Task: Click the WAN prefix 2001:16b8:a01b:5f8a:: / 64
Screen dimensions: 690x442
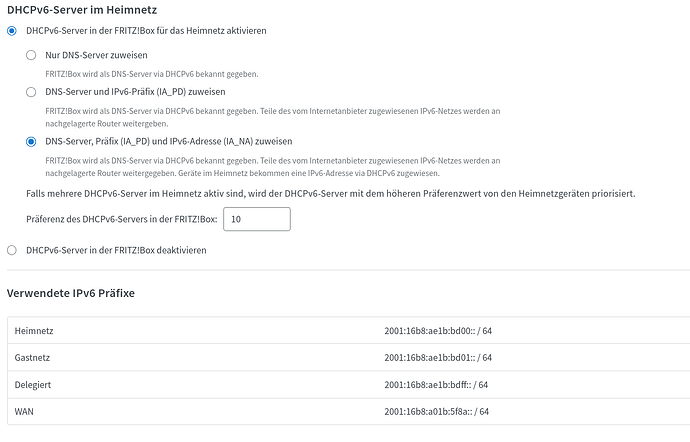Action: 436,412
